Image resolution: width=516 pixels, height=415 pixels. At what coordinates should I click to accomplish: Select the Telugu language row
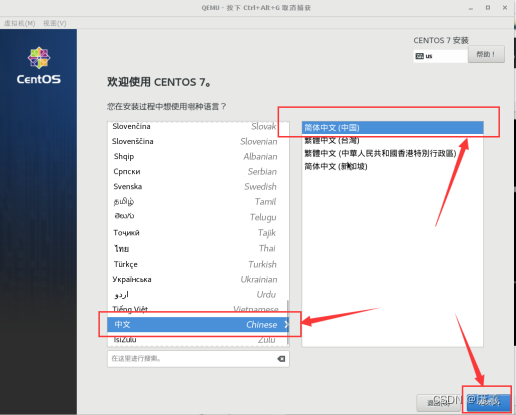(x=198, y=217)
